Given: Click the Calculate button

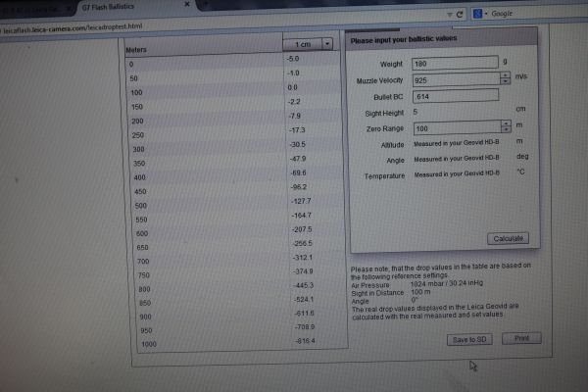Looking at the screenshot, I should tap(508, 238).
